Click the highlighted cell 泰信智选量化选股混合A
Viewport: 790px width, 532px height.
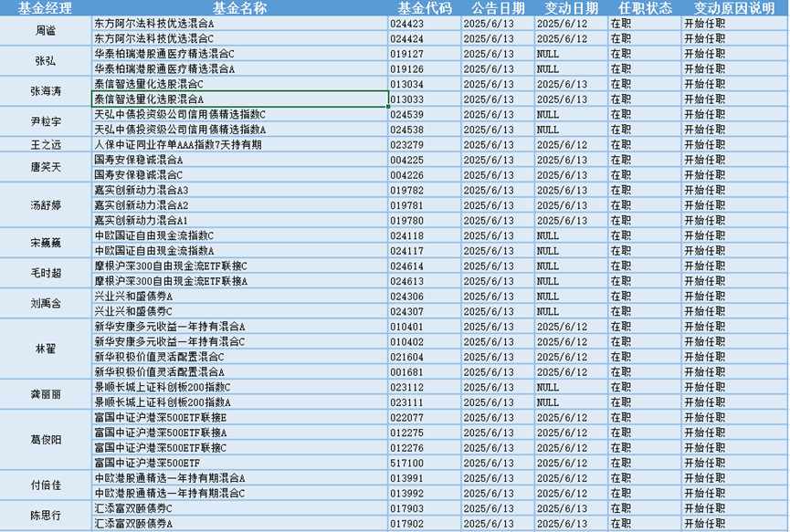(240, 99)
